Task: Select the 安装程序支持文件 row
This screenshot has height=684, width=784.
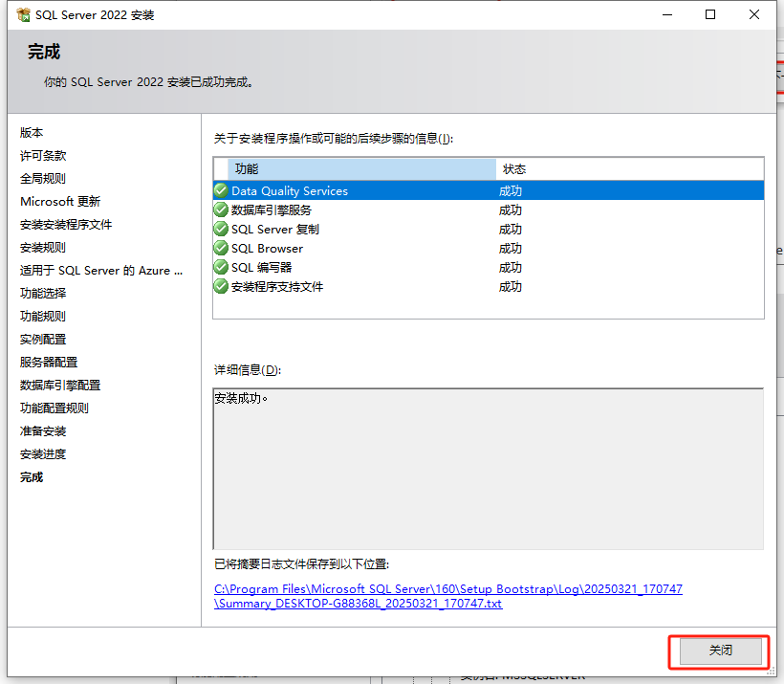Action: coord(489,287)
